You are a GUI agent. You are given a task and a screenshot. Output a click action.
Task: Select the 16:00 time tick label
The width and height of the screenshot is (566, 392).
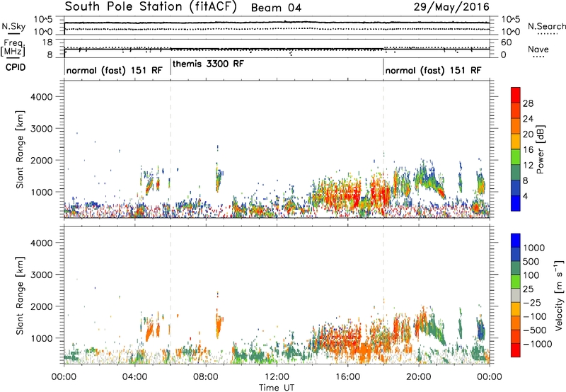347,377
